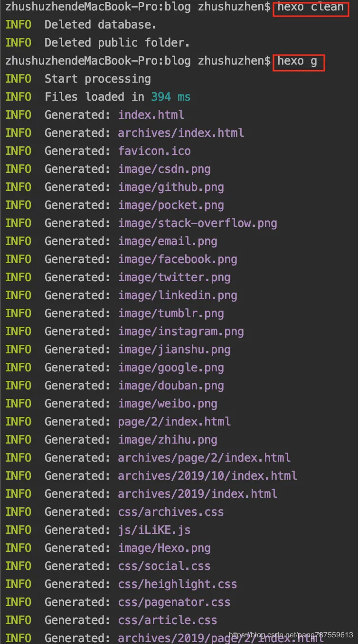Click the 'hexo clean' command text

[x=311, y=7]
